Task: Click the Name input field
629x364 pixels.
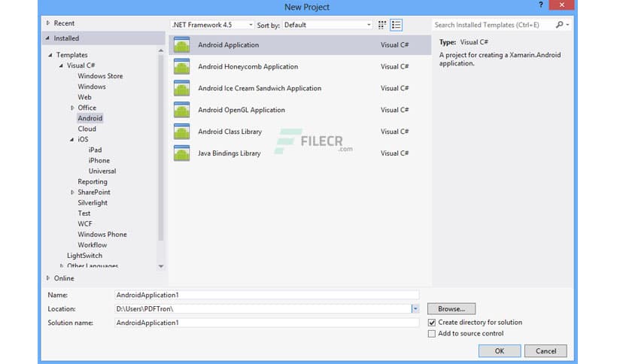Action: 267,295
